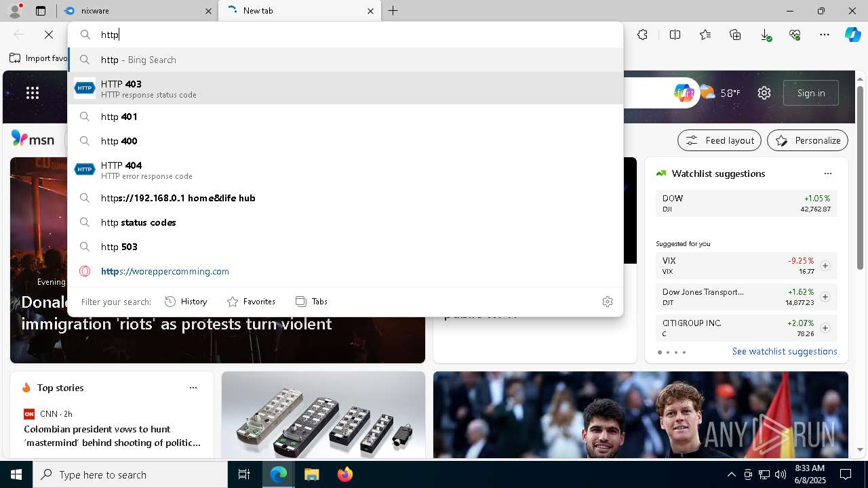Open the tab actions menu icon
This screenshot has height=488, width=868.
(41, 11)
